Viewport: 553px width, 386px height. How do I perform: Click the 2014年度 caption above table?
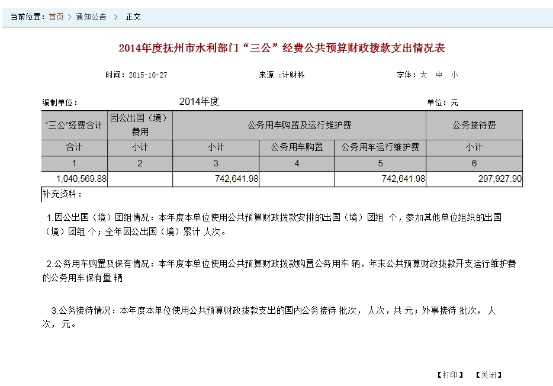(x=199, y=102)
